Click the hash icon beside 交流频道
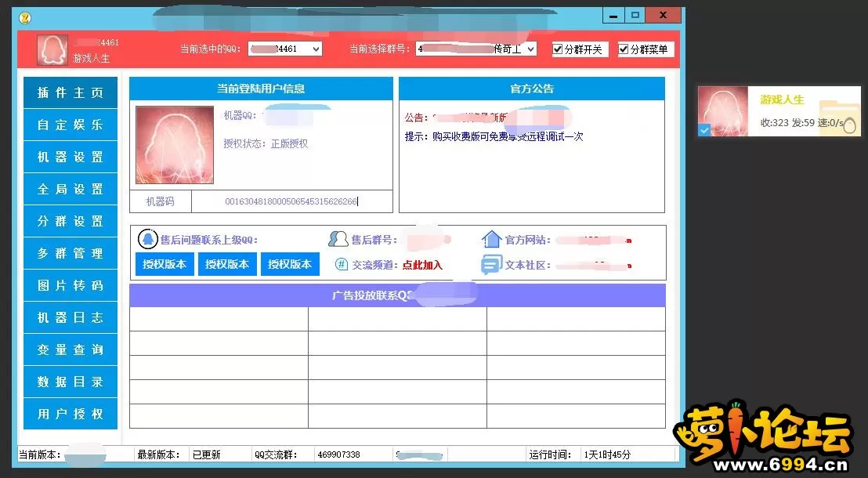868x478 pixels. pos(341,265)
